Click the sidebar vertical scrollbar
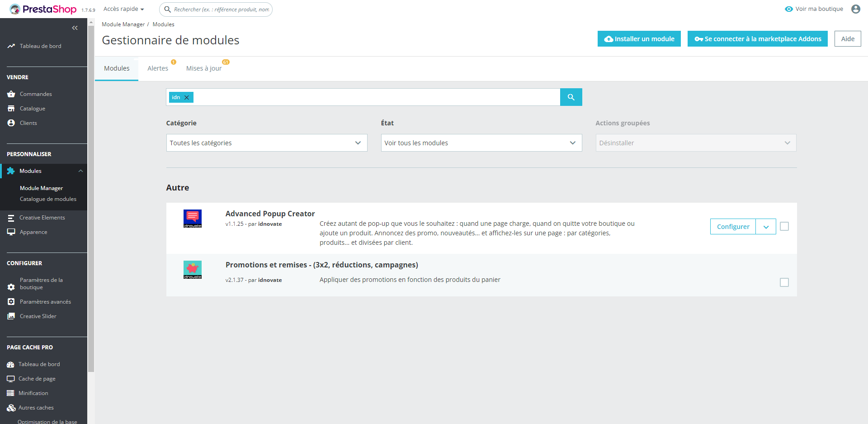The width and height of the screenshot is (868, 424). (91, 199)
